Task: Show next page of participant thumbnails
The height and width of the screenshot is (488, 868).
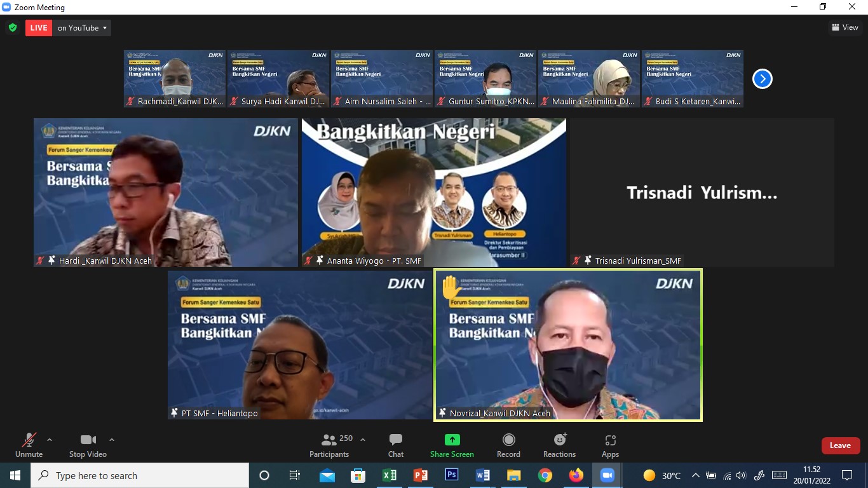Action: click(762, 79)
